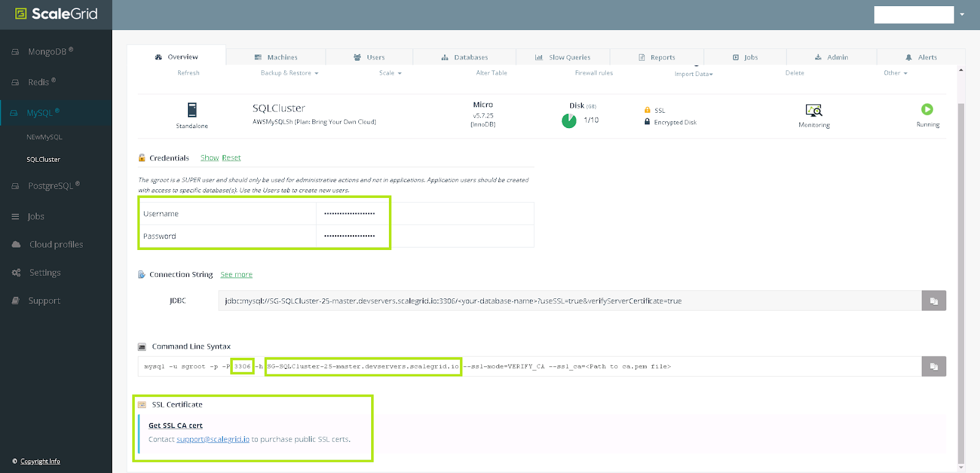Open PostgreSQL in the sidebar
This screenshot has width=980, height=473.
coord(54,186)
